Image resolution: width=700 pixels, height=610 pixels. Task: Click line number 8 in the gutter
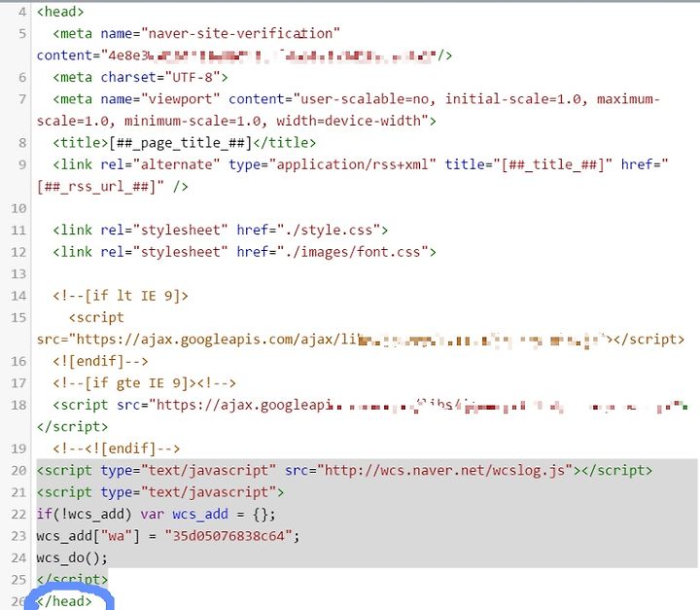point(22,143)
